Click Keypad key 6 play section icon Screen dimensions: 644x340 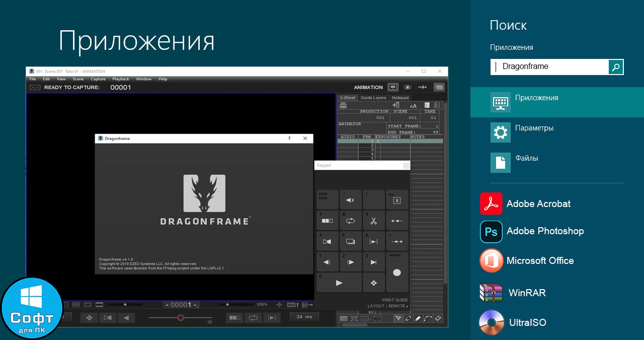[x=374, y=241]
